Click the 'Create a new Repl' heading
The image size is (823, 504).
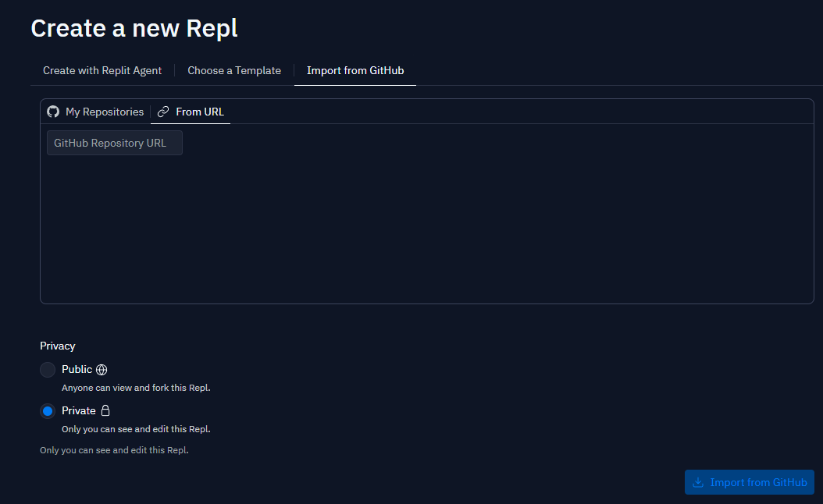[134, 28]
